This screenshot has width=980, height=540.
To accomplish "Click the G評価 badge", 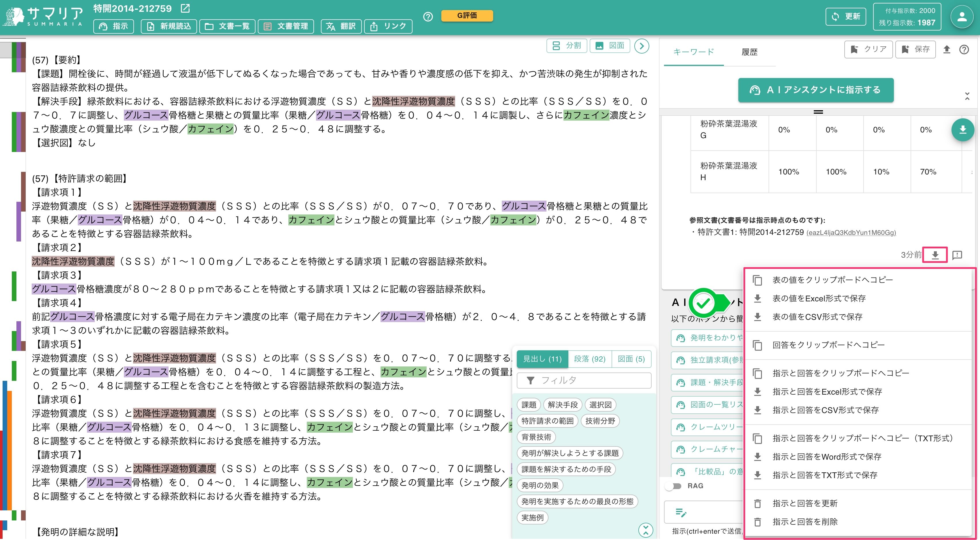I will click(x=467, y=16).
